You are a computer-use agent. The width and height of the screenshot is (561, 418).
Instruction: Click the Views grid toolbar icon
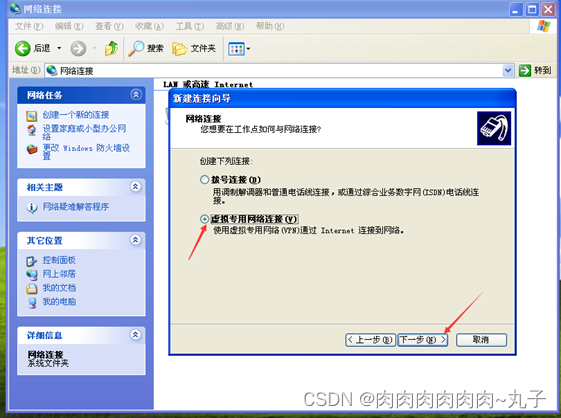pos(236,49)
